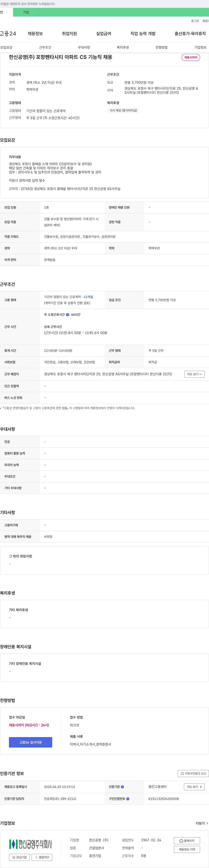Screen dimensions: 209x868
Task: Open the 출산휴가·육아휴직 menu
Action: (x=190, y=34)
